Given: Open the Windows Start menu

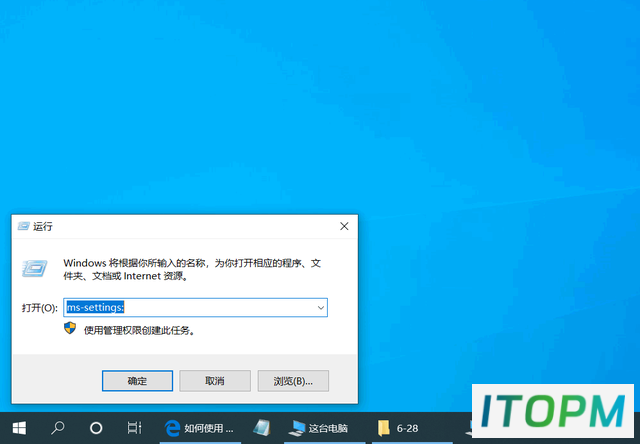Looking at the screenshot, I should click(x=19, y=428).
